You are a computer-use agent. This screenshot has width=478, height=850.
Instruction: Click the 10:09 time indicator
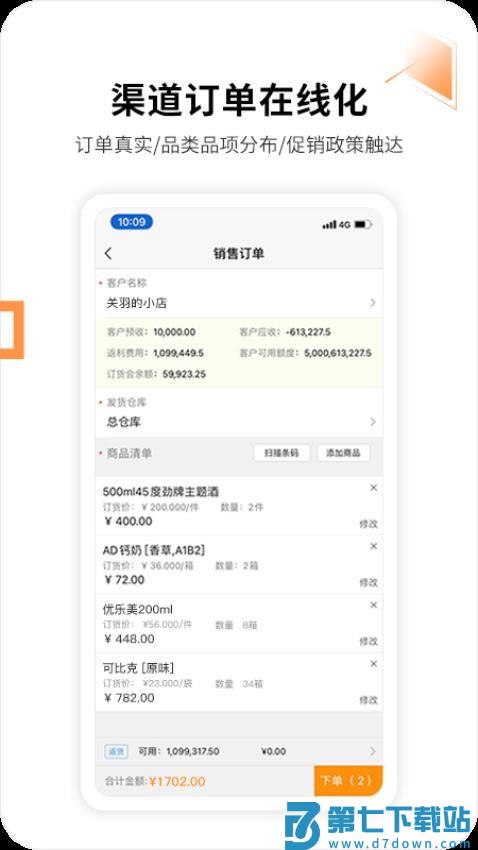tap(132, 222)
